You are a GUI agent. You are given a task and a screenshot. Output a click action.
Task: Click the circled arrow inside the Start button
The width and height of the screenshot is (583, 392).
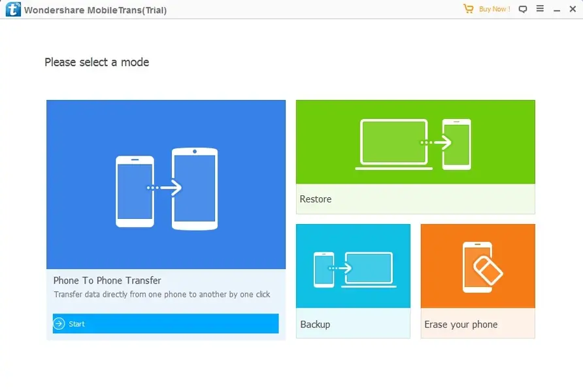(x=59, y=323)
